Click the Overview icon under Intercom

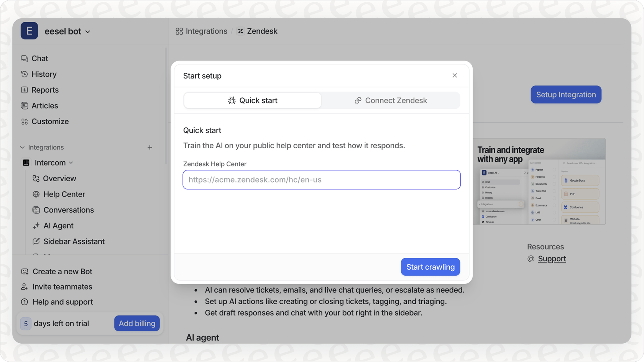(36, 179)
